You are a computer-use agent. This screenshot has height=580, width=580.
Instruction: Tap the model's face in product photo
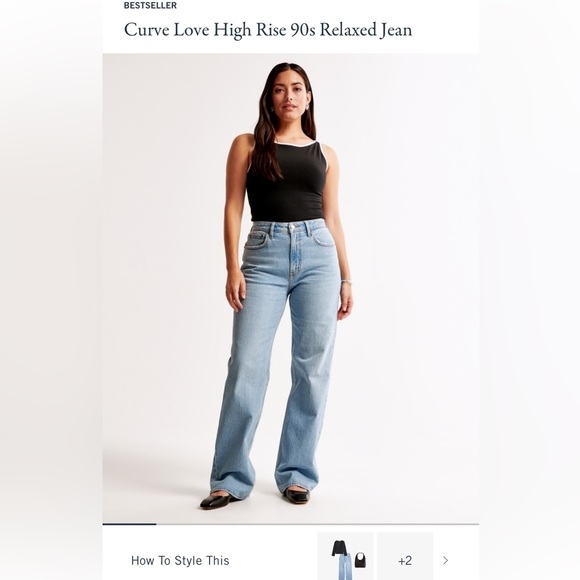289,94
